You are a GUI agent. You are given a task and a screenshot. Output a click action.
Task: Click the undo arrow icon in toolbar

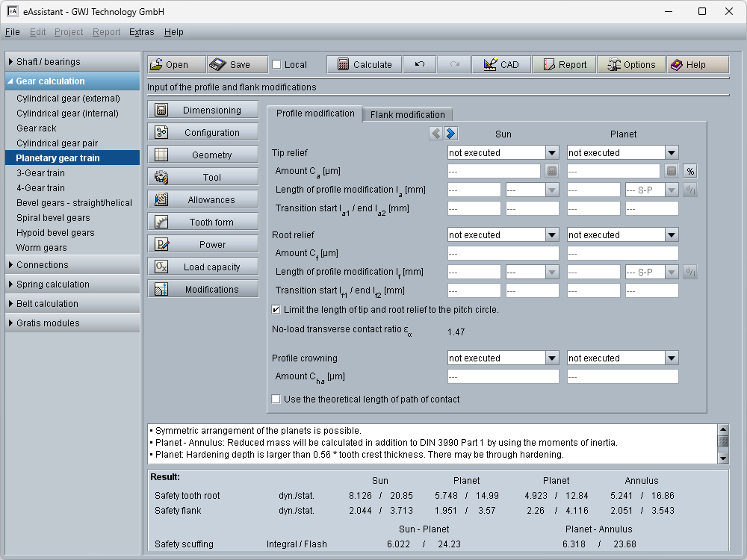pyautogui.click(x=420, y=65)
